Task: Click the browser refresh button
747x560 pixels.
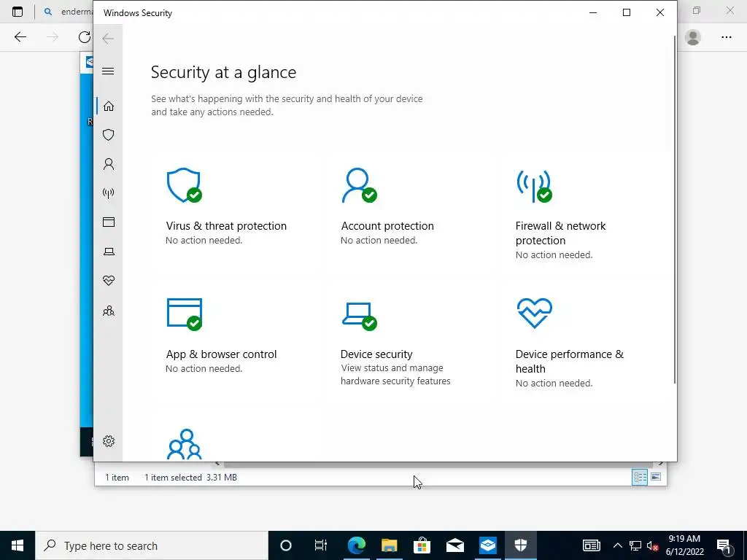Action: pyautogui.click(x=85, y=37)
